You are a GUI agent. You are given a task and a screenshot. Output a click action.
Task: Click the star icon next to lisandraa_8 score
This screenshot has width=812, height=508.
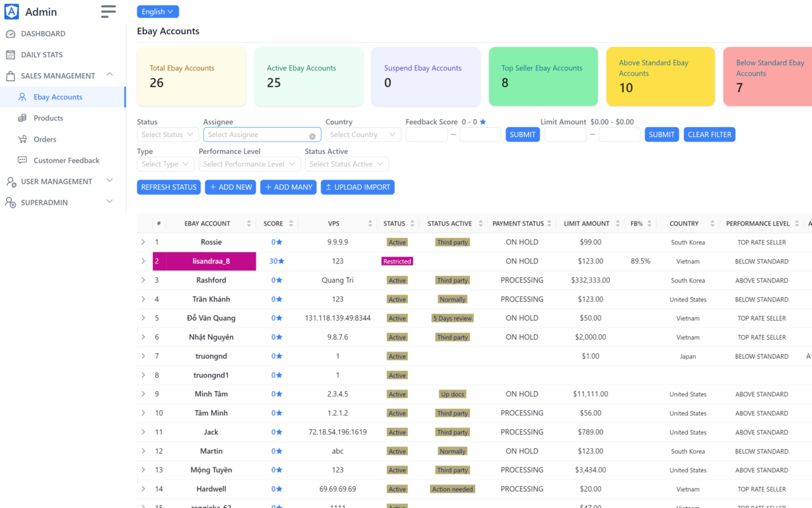click(282, 261)
